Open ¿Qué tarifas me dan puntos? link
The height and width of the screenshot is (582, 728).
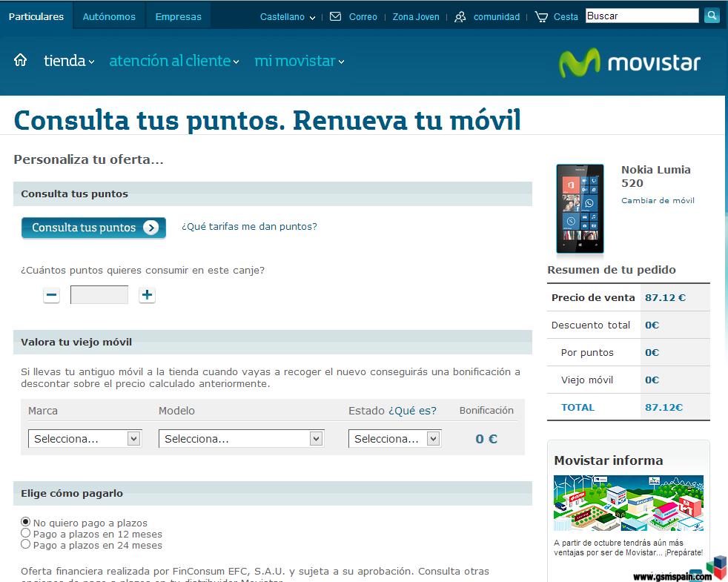point(249,227)
